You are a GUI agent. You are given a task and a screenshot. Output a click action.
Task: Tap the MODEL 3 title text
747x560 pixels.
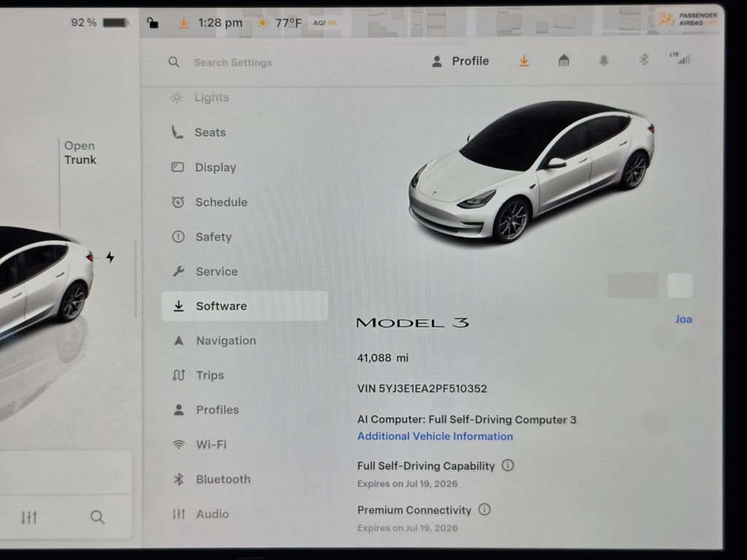[x=413, y=323]
